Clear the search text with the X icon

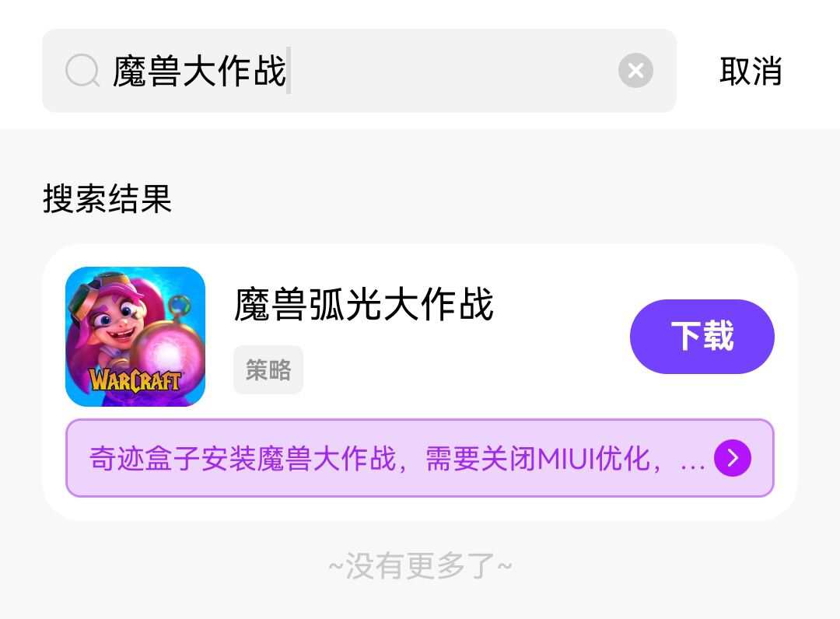click(x=635, y=70)
